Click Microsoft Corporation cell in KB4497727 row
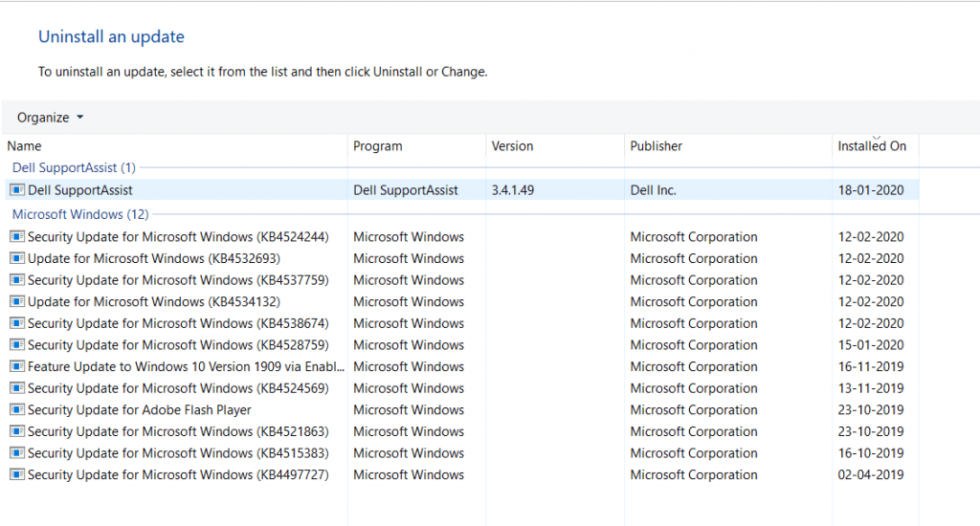 coord(694,474)
